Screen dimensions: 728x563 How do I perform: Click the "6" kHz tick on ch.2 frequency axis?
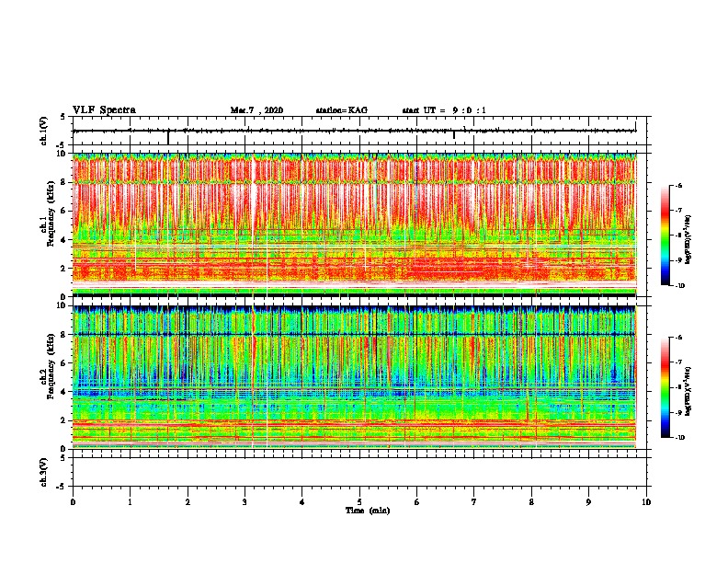(x=64, y=362)
